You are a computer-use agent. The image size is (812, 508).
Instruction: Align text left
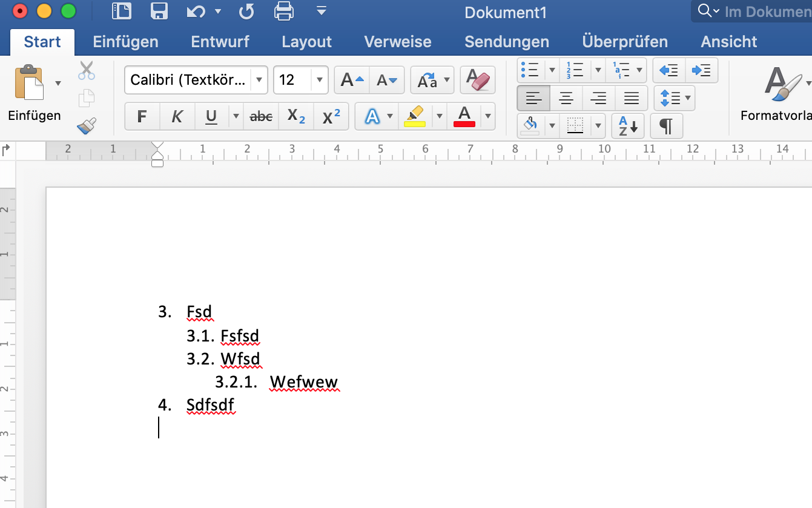point(533,97)
